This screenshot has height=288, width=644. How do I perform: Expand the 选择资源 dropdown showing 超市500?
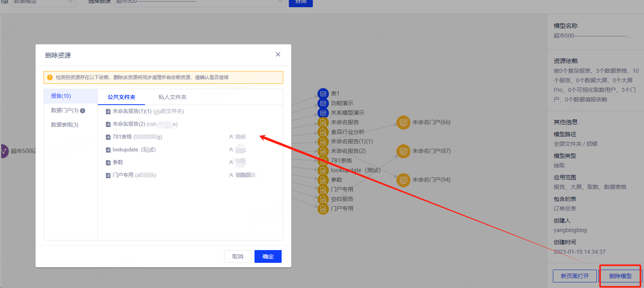(200, 2)
